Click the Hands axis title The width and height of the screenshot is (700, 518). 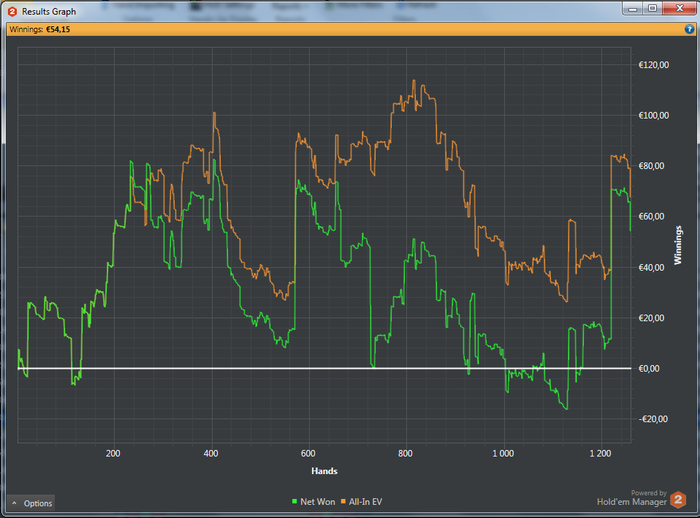[x=324, y=471]
